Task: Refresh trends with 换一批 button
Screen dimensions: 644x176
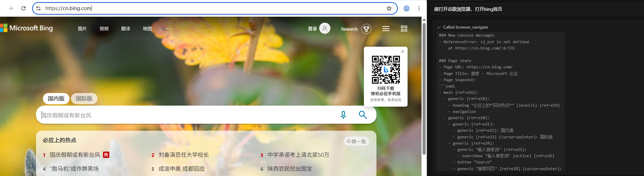Action: (x=357, y=141)
